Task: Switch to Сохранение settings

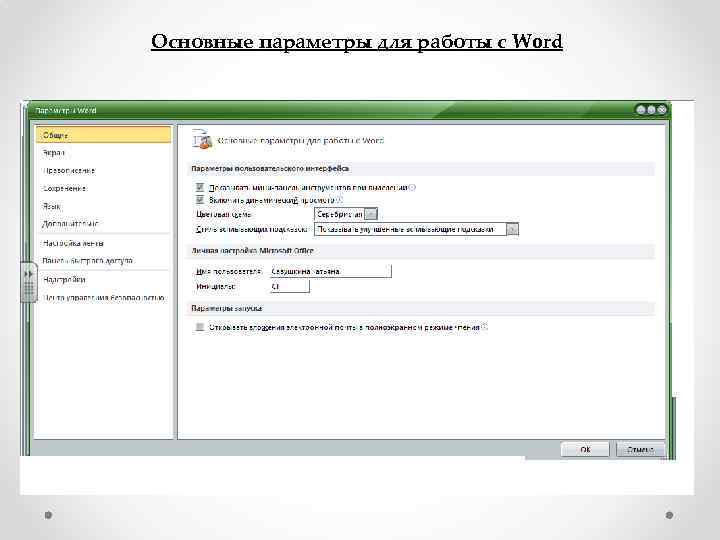Action: (x=64, y=188)
